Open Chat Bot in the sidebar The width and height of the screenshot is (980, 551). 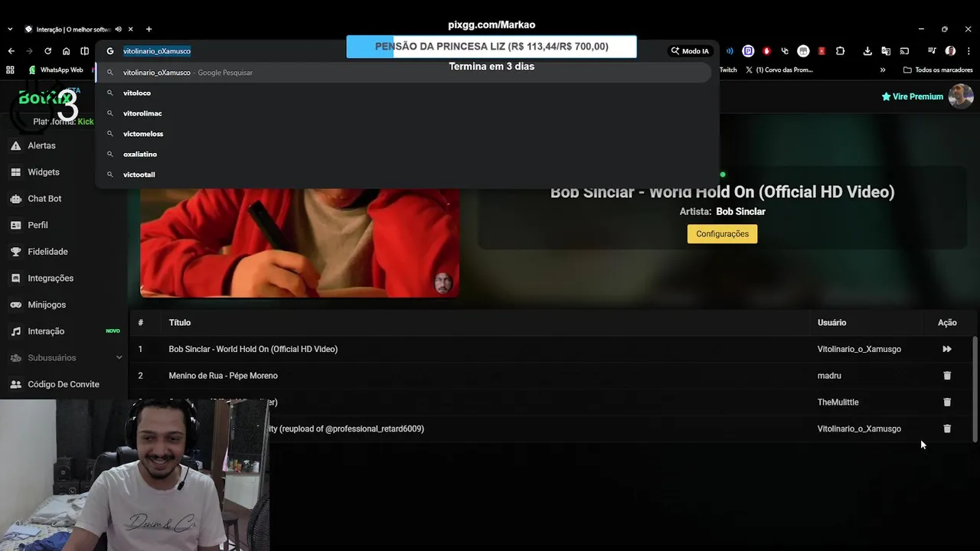pos(44,198)
